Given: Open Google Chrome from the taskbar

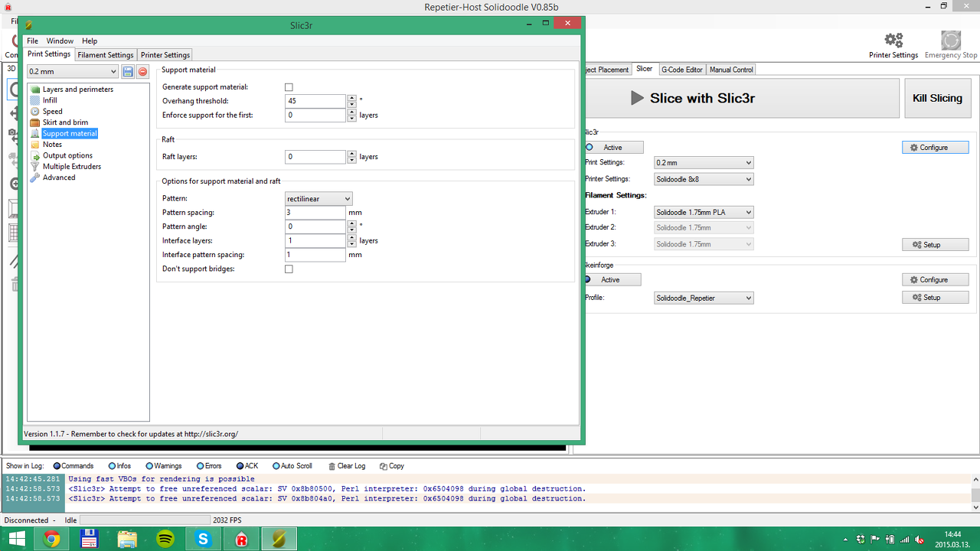Looking at the screenshot, I should point(51,539).
